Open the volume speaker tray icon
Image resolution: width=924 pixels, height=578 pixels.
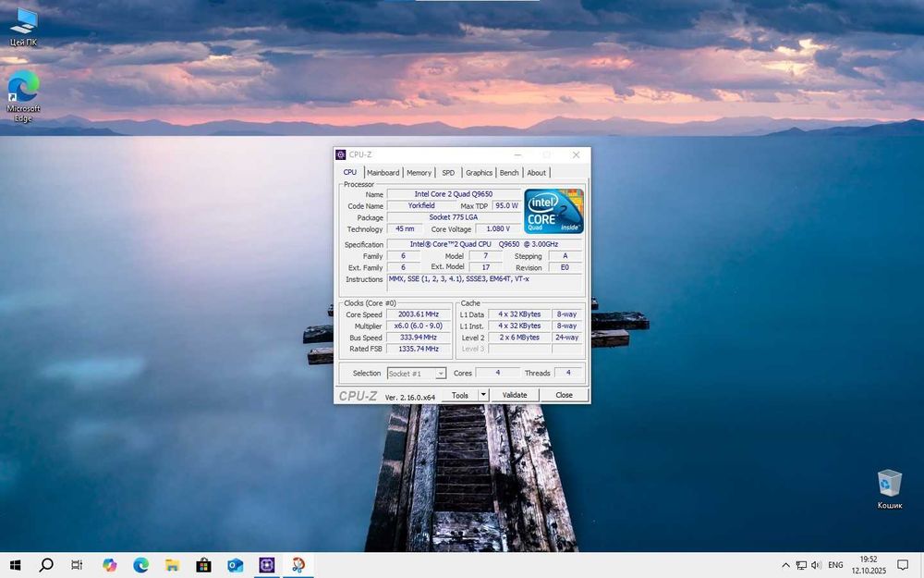tap(816, 565)
